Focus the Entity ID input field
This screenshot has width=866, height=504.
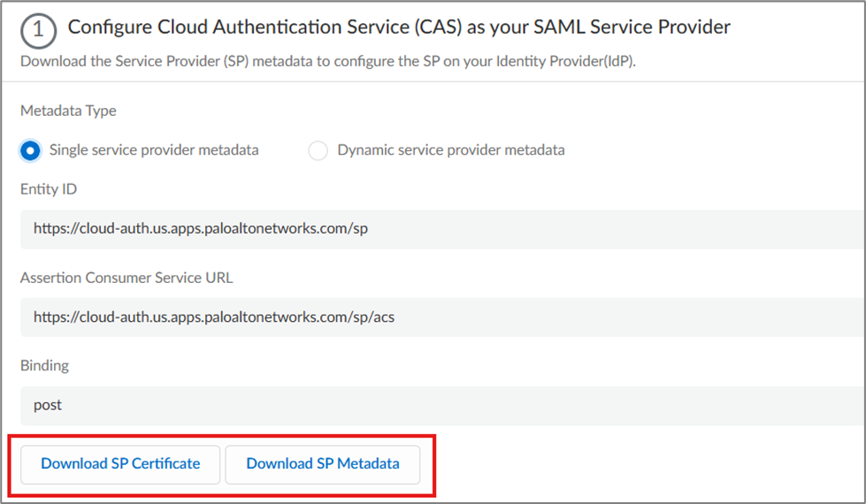coord(531,228)
